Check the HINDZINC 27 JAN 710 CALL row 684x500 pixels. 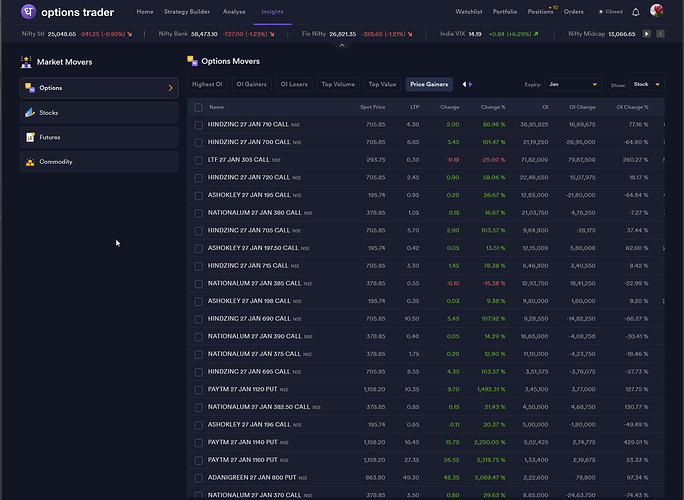click(x=198, y=124)
